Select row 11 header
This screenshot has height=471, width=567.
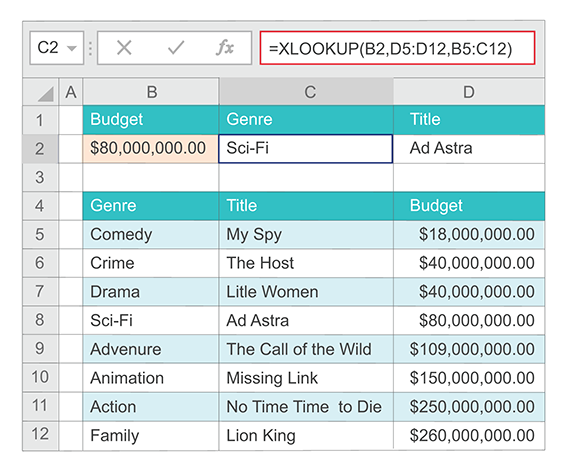coord(40,406)
